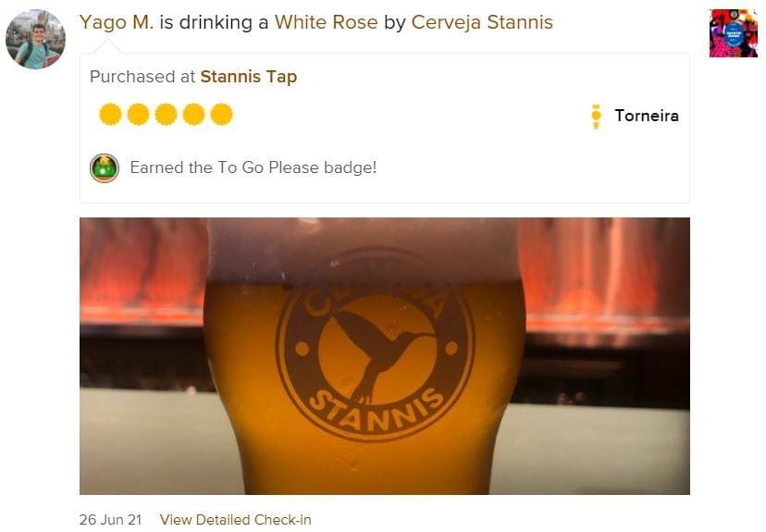Click the third rating star cap
This screenshot has width=766, height=532.
tap(167, 115)
